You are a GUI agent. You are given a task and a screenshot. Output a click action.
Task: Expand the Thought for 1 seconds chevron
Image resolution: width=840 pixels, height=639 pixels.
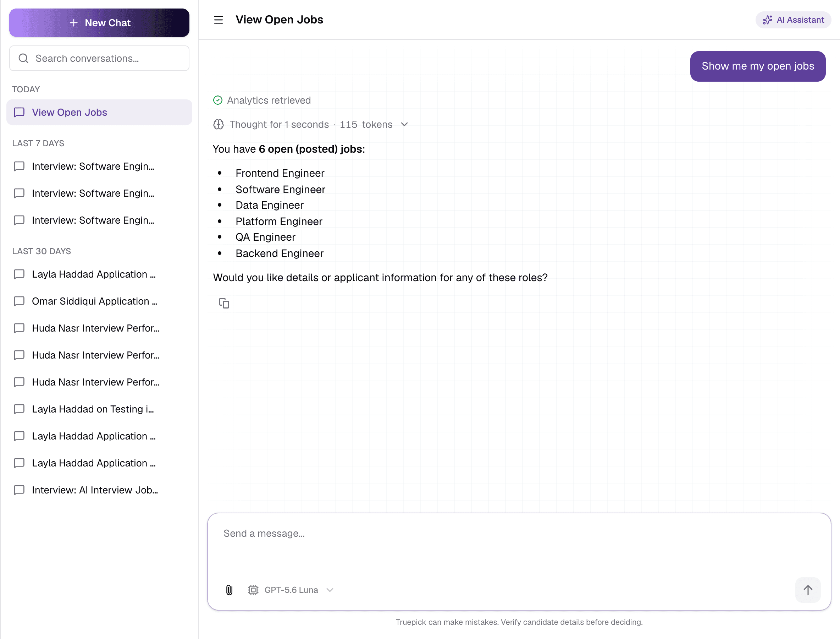404,124
